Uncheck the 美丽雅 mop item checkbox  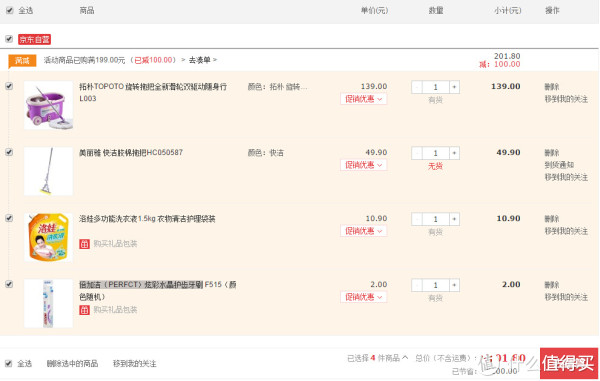(9, 152)
